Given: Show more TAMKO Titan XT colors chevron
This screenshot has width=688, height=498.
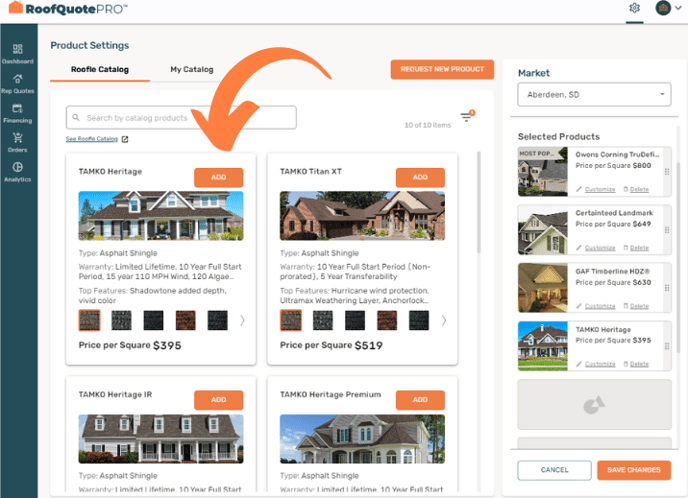Looking at the screenshot, I should [444, 320].
